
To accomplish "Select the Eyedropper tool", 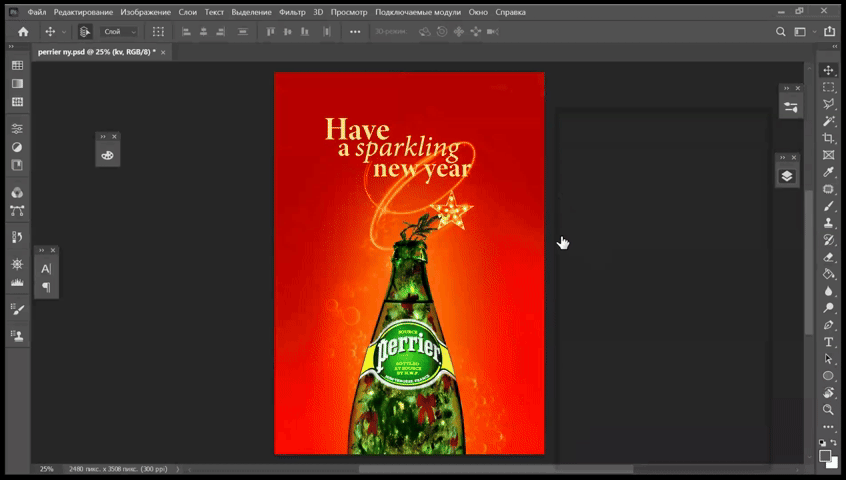I will click(828, 172).
